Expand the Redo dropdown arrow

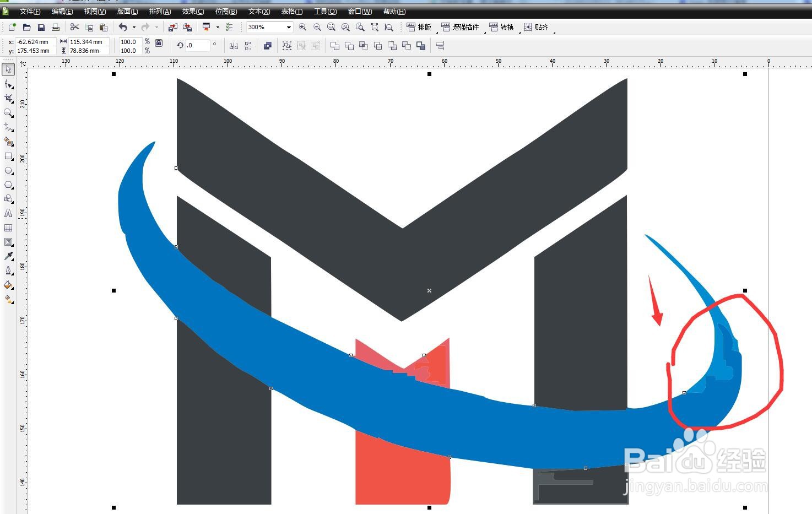156,27
